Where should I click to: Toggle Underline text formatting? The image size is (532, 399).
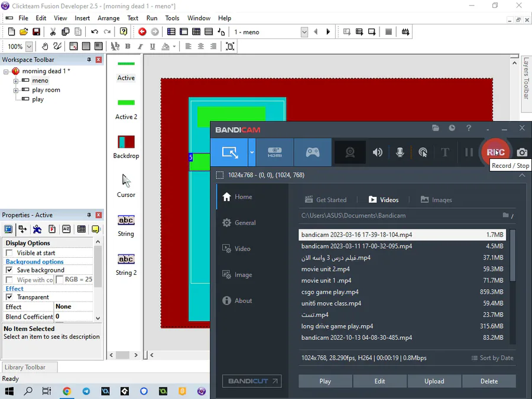153,47
